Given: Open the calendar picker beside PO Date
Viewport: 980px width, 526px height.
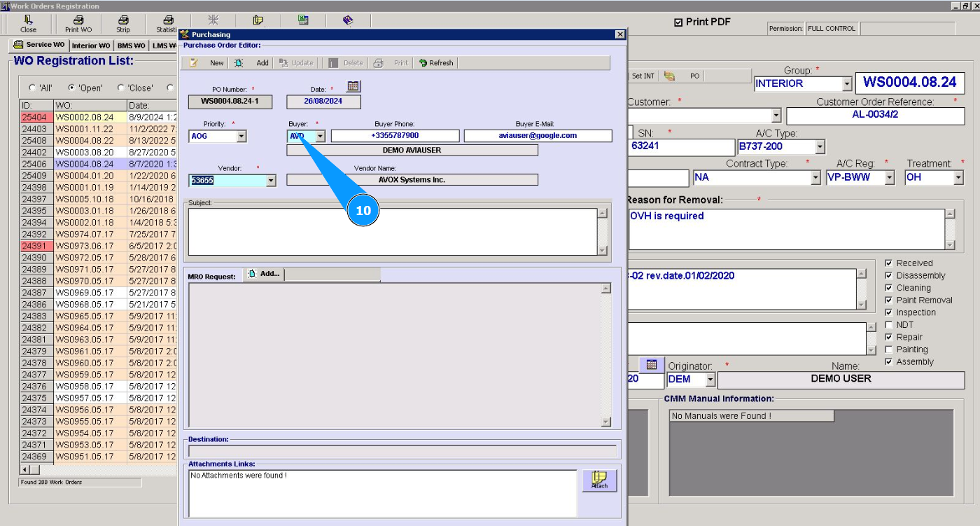Looking at the screenshot, I should [353, 86].
